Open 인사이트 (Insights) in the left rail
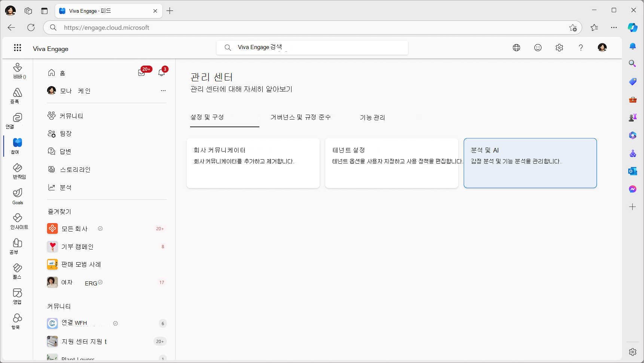The height and width of the screenshot is (363, 644). pyautogui.click(x=18, y=221)
